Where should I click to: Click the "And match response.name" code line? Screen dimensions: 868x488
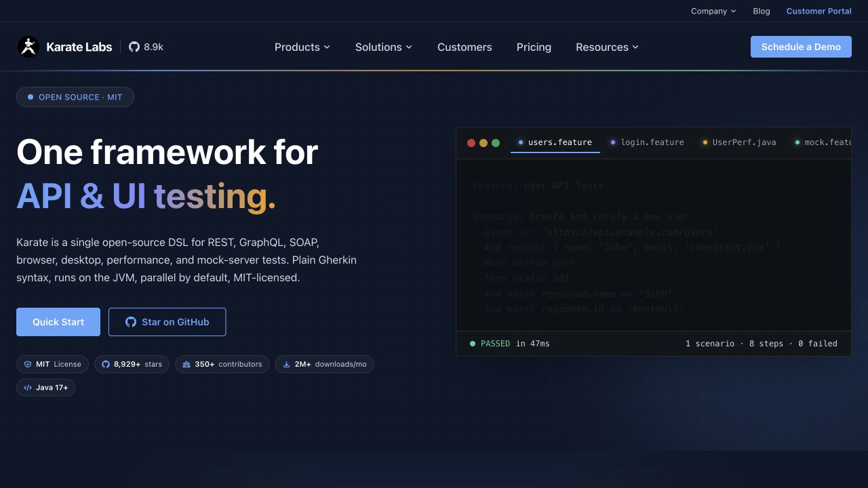click(578, 293)
